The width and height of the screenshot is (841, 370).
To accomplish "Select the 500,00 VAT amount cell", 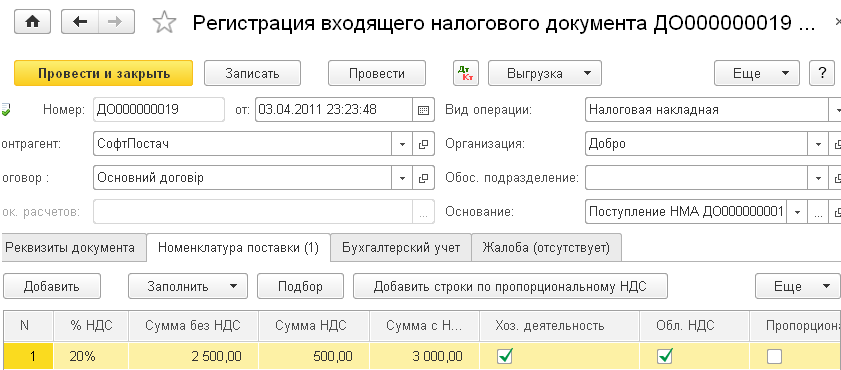I will tap(314, 356).
